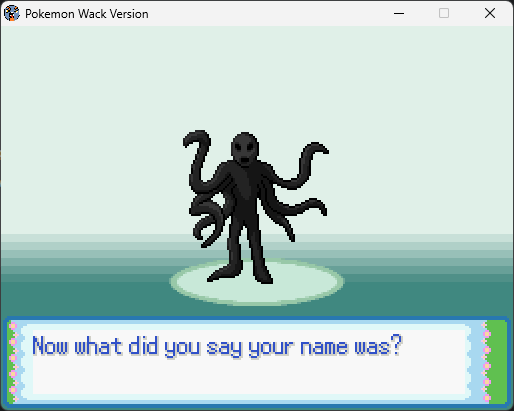Click the Pokemon Wack Version app icon
514x411 pixels.
coord(12,13)
